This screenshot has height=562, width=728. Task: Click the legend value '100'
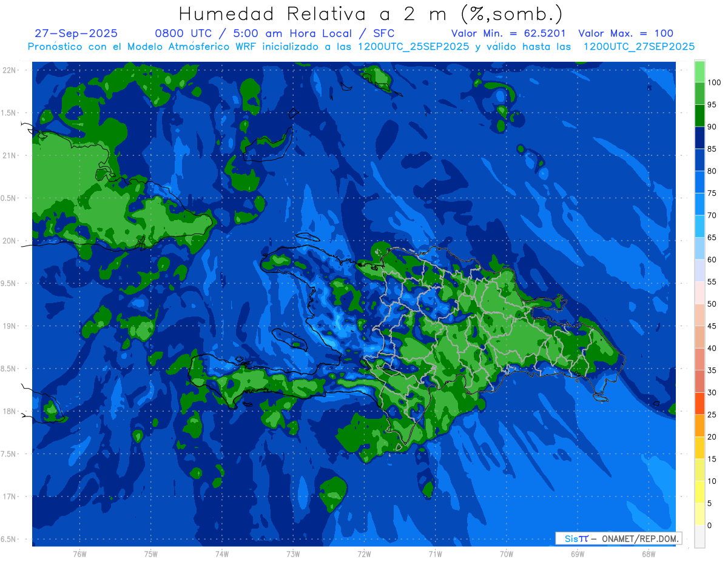(714, 83)
